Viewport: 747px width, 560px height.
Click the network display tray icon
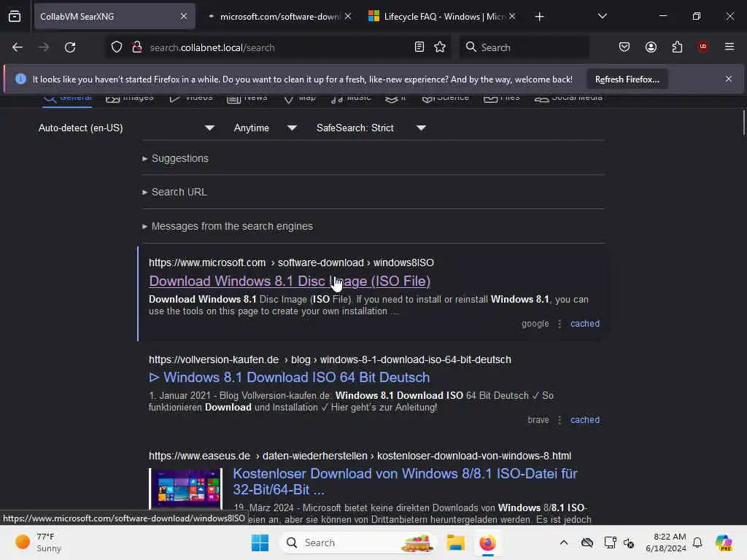tap(609, 542)
